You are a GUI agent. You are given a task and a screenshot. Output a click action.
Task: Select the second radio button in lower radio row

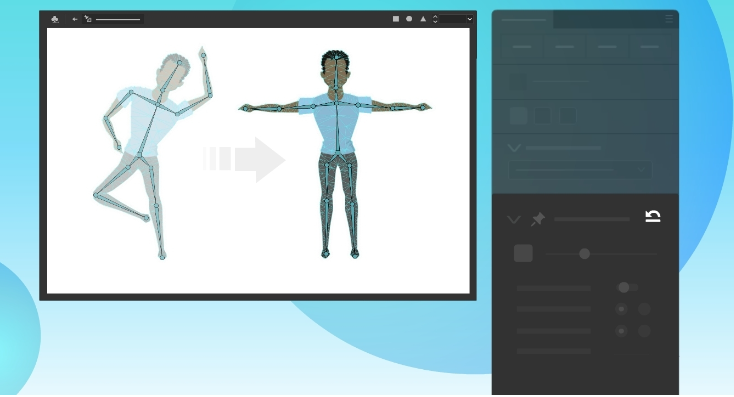(644, 331)
